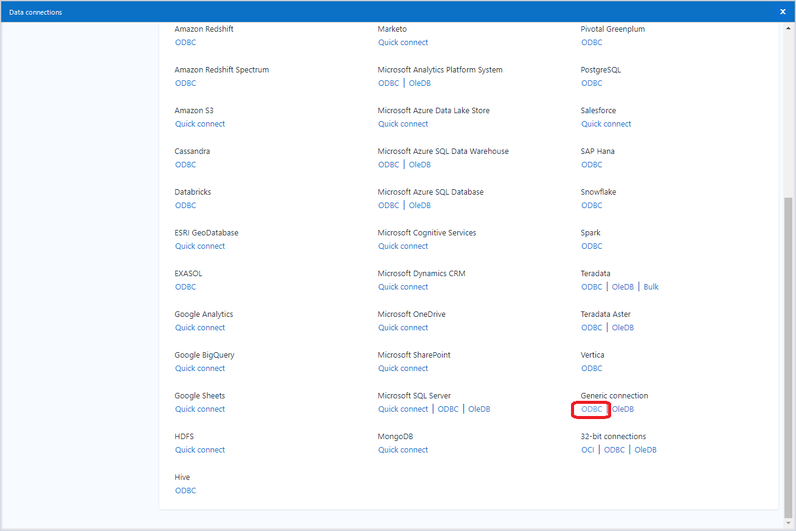Click Quick connect under HDFS
Viewport: 796px width, 531px height.
[x=200, y=450]
